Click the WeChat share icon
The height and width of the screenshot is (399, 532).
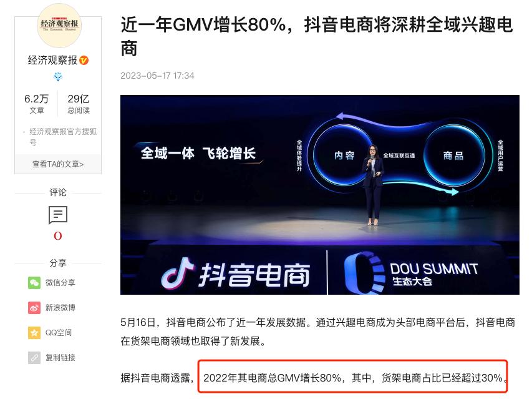pos(34,282)
